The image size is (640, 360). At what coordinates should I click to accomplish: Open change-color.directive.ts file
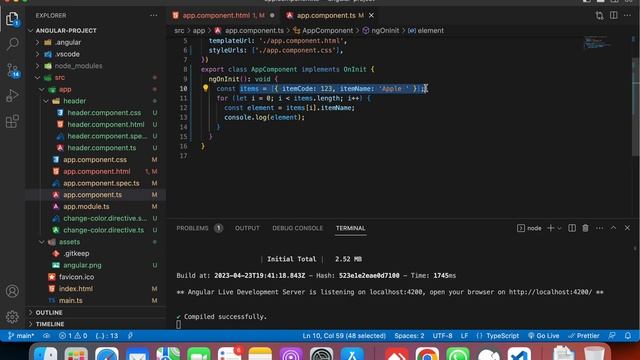[96, 230]
